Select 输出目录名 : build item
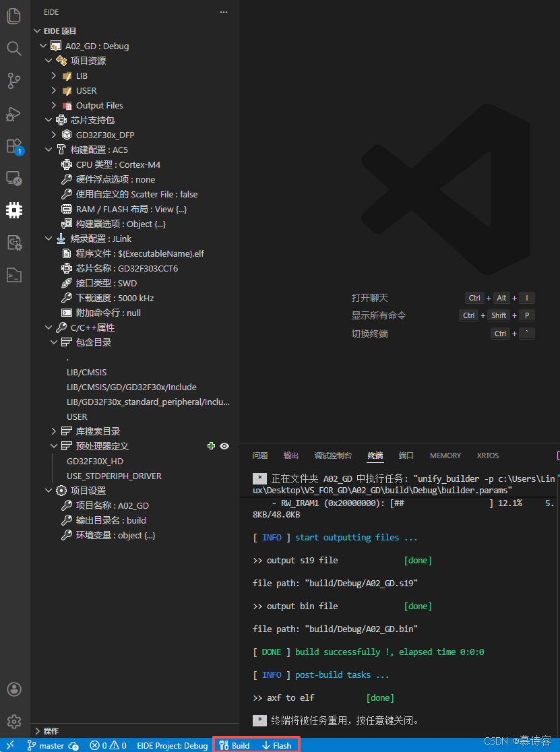Image resolution: width=560 pixels, height=752 pixels. pos(111,520)
